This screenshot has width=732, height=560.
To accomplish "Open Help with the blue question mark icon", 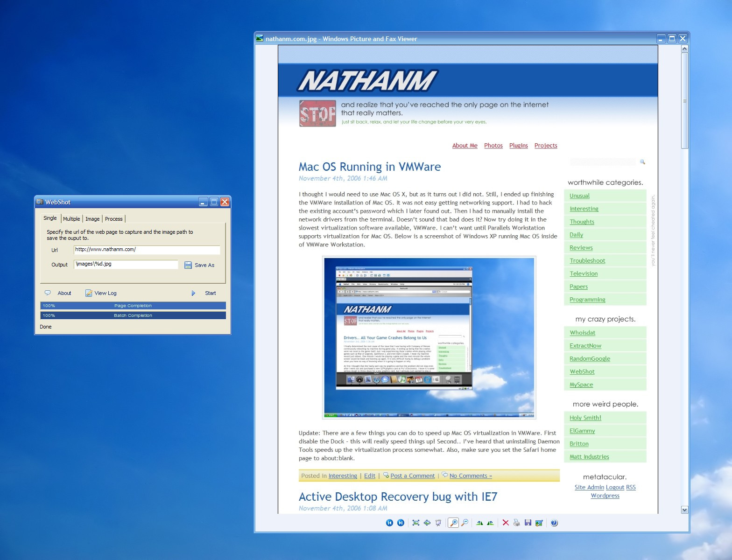I will point(554,523).
